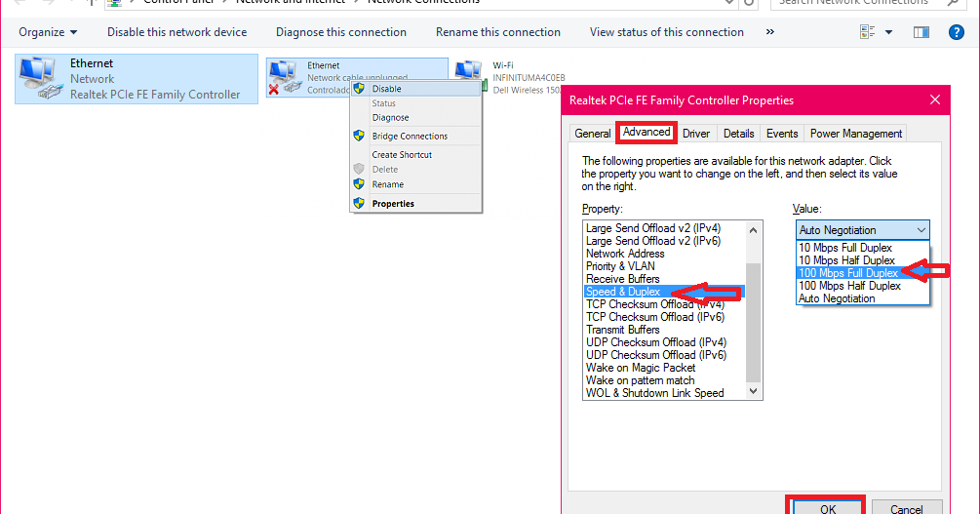980x514 pixels.
Task: Click the OK button
Action: 827,506
